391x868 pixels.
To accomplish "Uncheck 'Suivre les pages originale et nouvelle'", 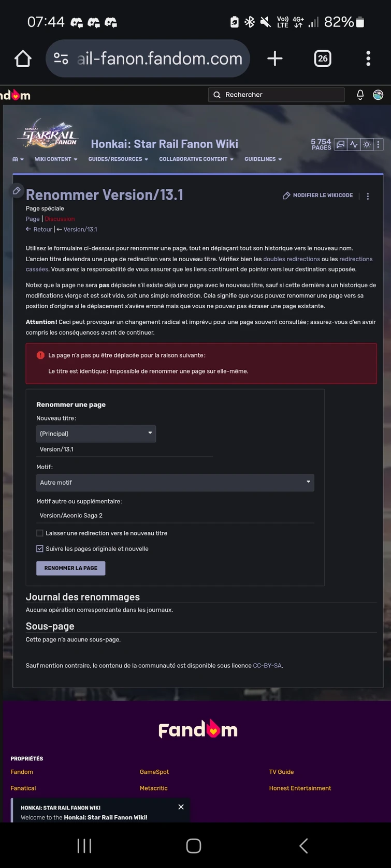I will [40, 549].
